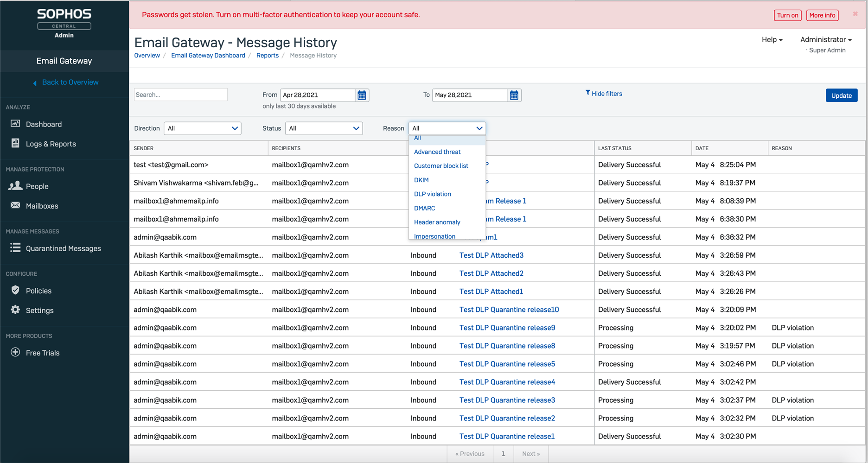Click sender test <test@gmail.com>

tap(171, 165)
